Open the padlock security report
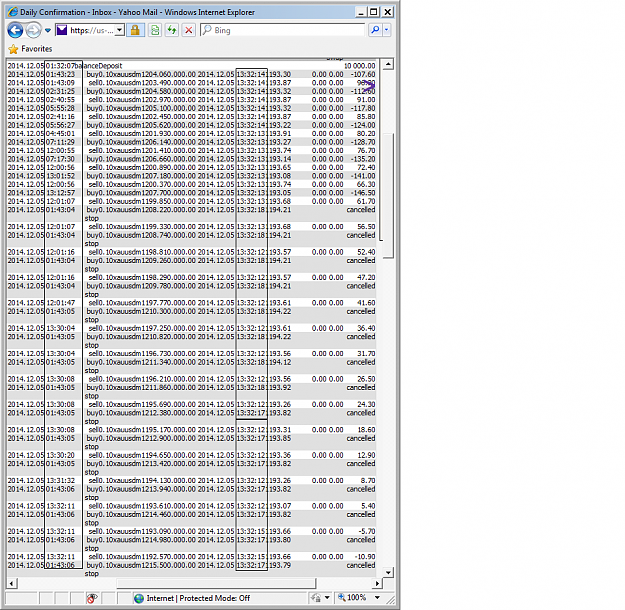The height and width of the screenshot is (610, 625). (x=135, y=30)
